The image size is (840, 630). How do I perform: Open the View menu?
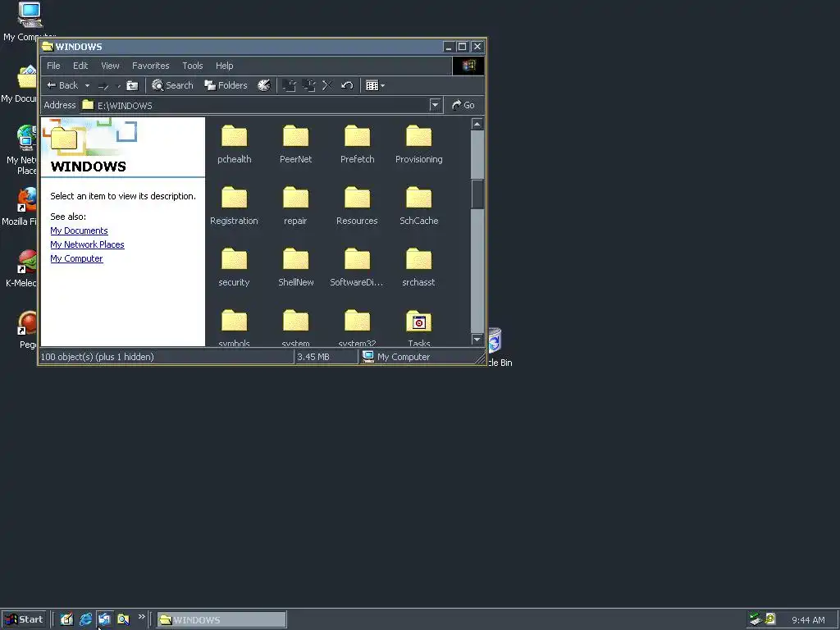pos(110,66)
